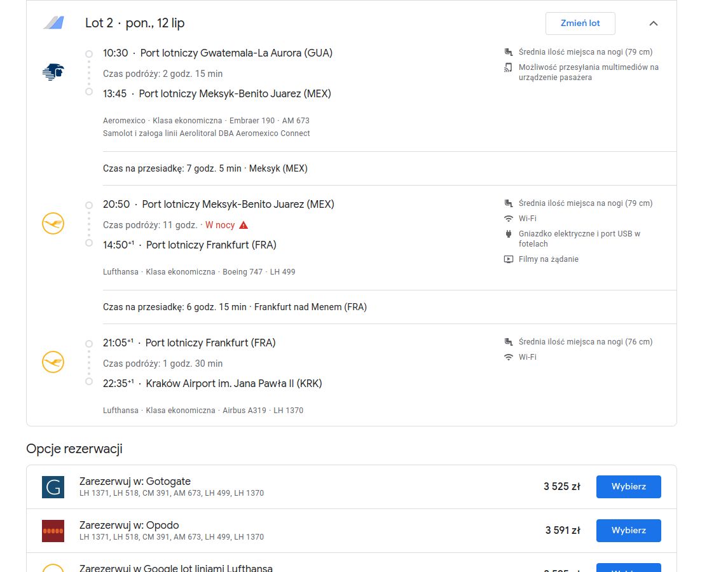Choose Gotogate booking with the Wybierz button
Image resolution: width=728 pixels, height=572 pixels.
point(628,487)
